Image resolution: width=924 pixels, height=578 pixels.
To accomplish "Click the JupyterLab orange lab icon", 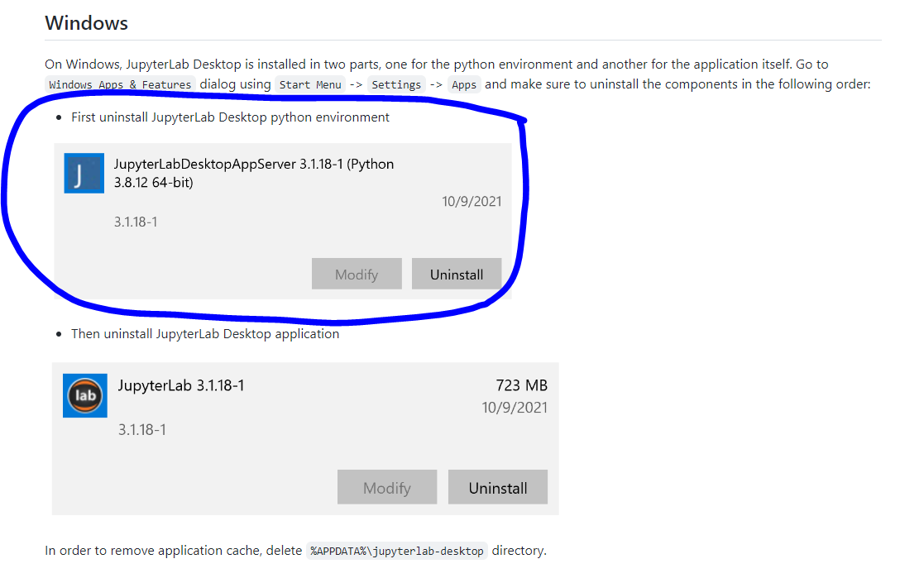I will tap(85, 395).
